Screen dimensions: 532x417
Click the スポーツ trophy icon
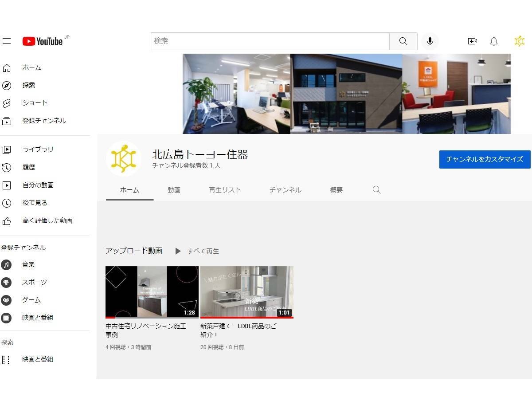(x=6, y=282)
